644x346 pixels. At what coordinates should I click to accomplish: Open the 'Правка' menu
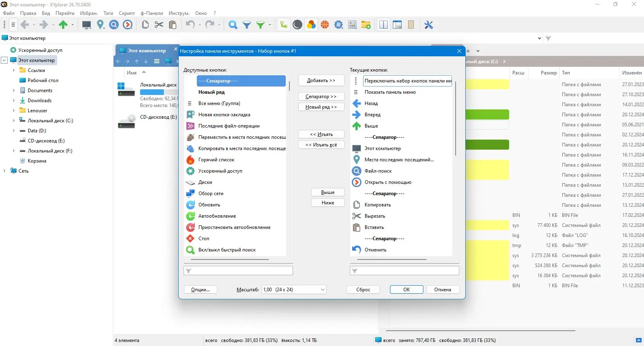point(28,13)
